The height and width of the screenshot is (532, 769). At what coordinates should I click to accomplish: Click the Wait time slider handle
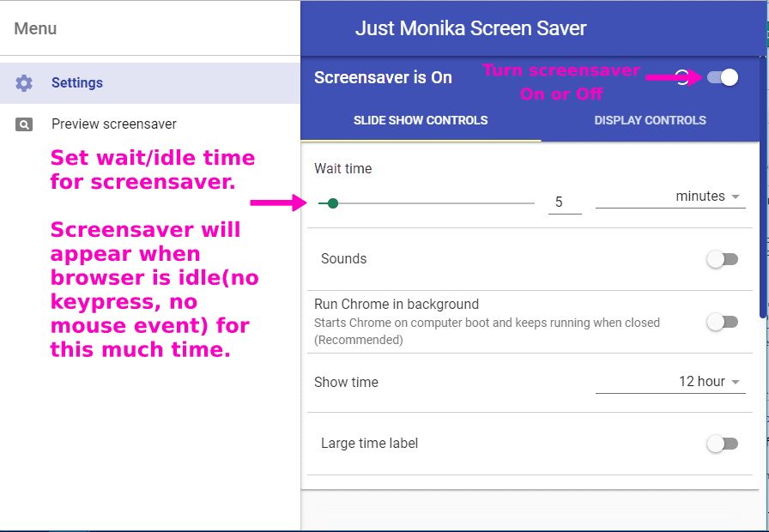click(x=333, y=203)
